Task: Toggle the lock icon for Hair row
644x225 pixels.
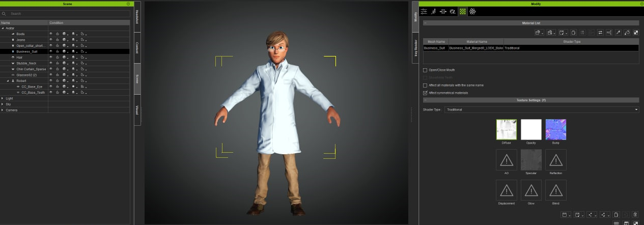Action: (x=58, y=58)
